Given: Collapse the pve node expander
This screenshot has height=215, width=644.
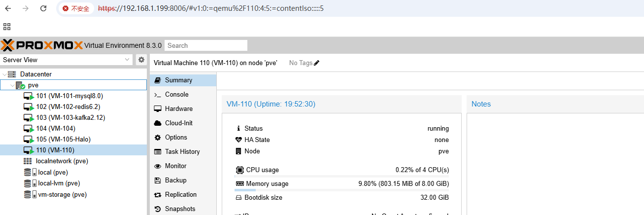Looking at the screenshot, I should [12, 85].
